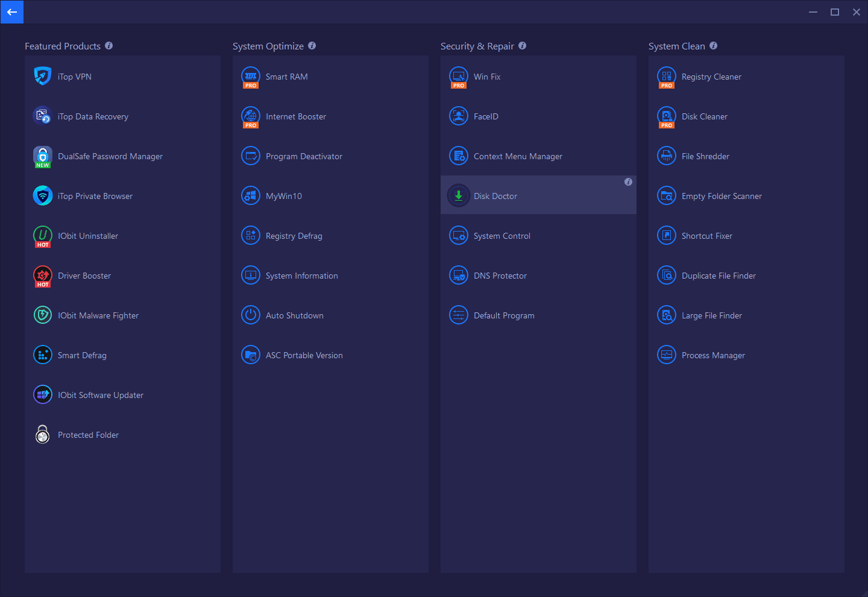
Task: Open the FaceID icon
Action: coord(459,116)
